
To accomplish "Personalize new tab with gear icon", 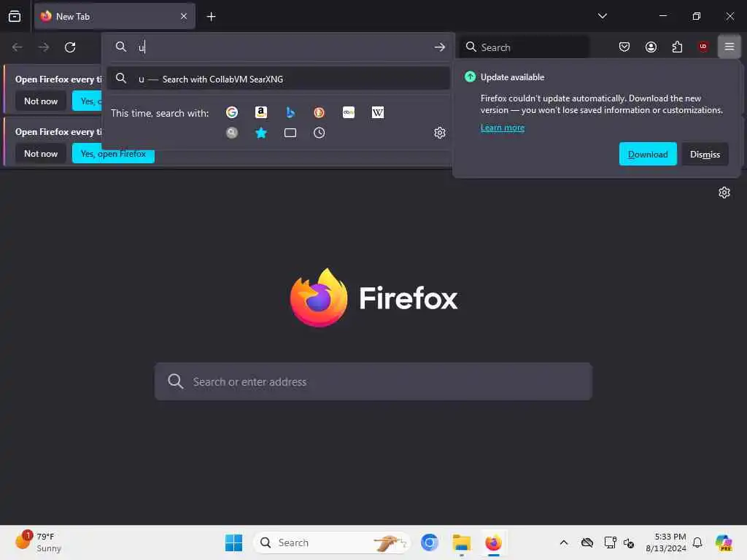I will [724, 192].
